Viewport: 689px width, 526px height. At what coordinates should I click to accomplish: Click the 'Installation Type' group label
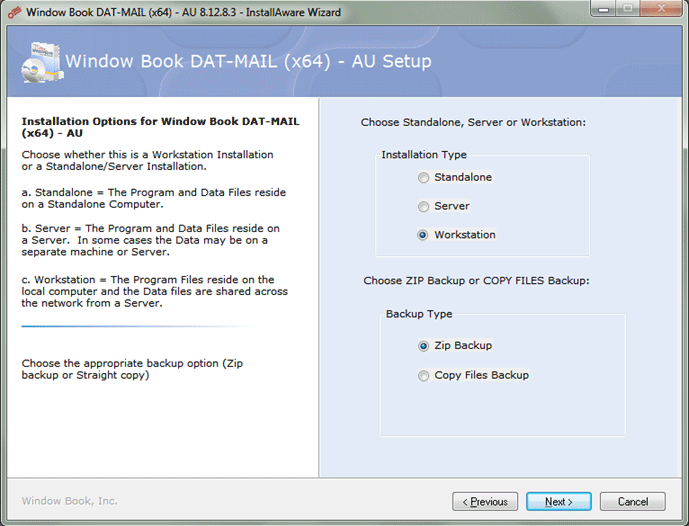point(424,155)
